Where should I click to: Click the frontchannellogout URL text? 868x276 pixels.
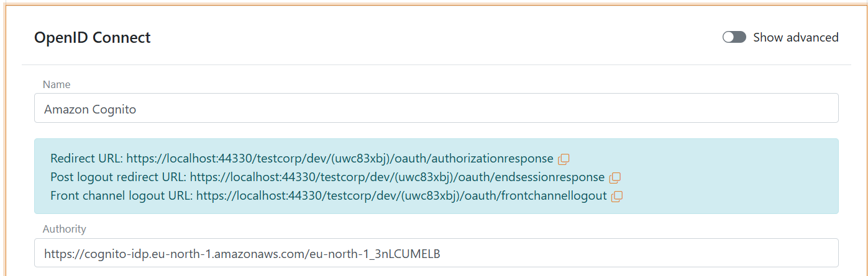coord(401,196)
